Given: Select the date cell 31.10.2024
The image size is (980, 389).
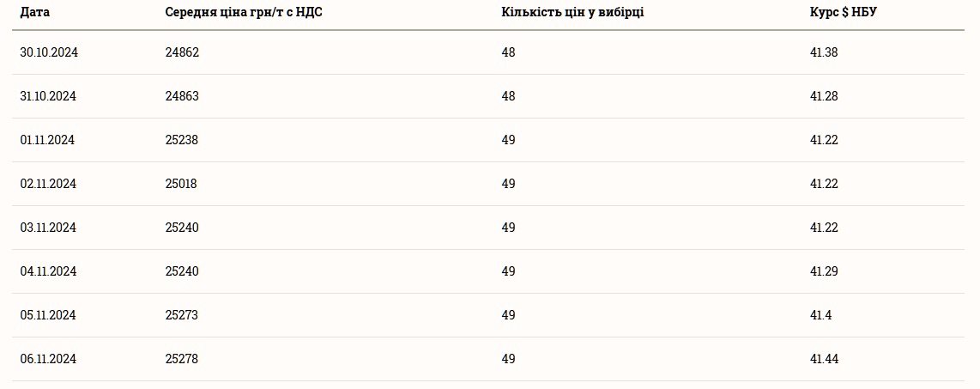Looking at the screenshot, I should [x=48, y=96].
